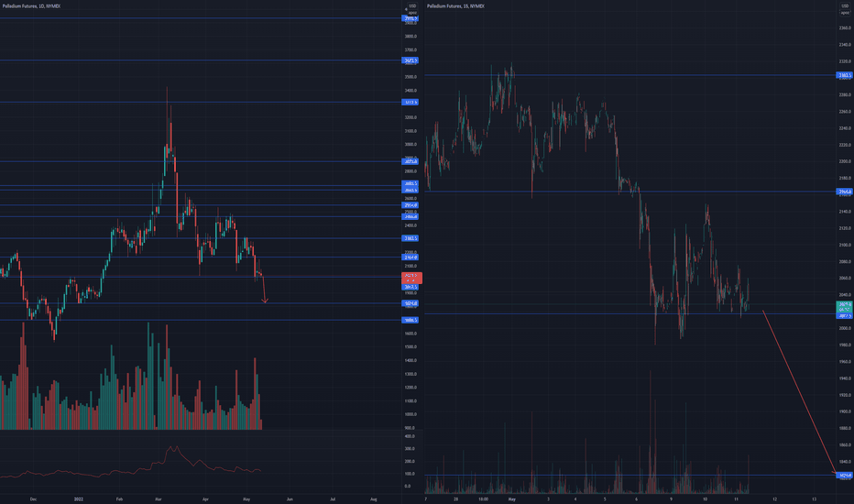The width and height of the screenshot is (854, 504).
Task: Select the 3672.5 horizontal line price label
Action: 411,60
